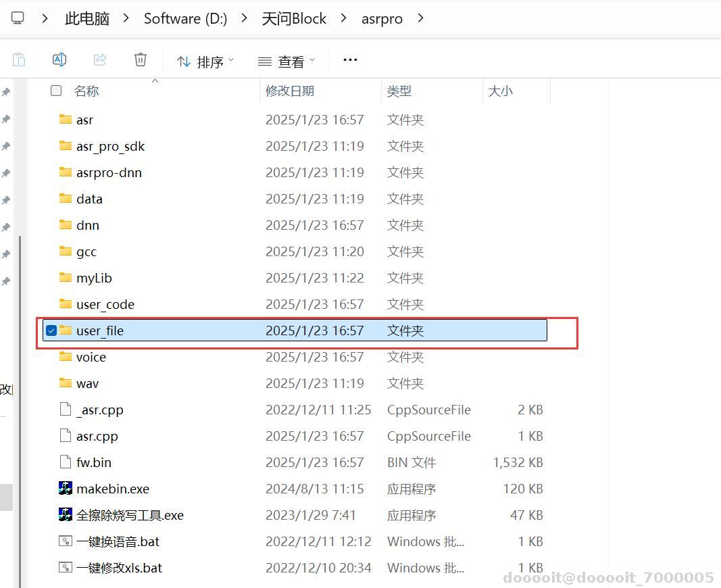721x588 pixels.
Task: Click the Share icon in the toolbar
Action: click(100, 59)
